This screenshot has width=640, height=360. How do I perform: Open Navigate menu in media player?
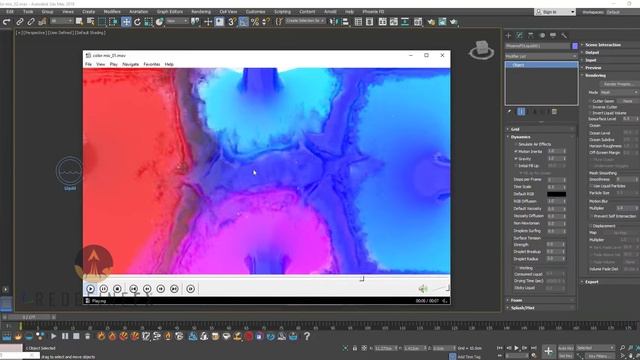click(131, 64)
